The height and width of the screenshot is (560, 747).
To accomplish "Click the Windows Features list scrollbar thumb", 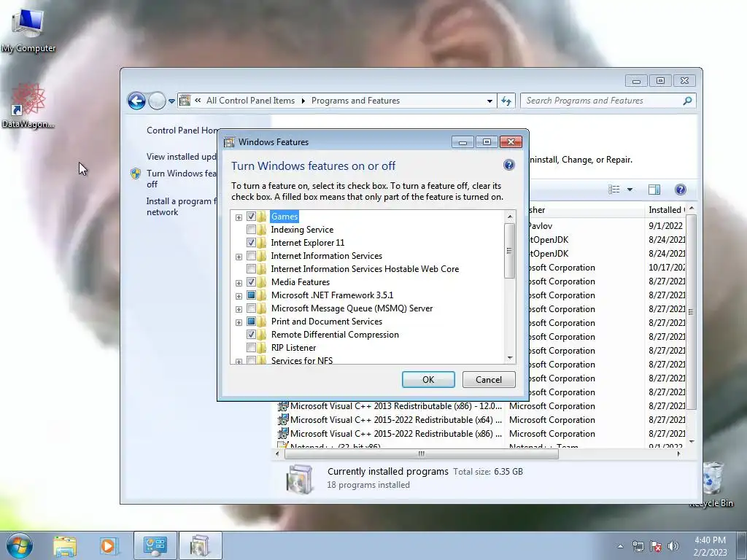I will 510,251.
